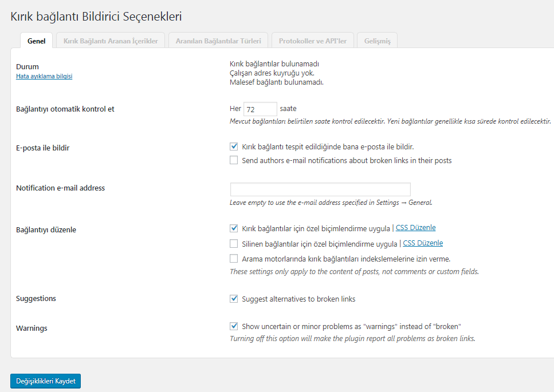Toggle Suggest alternatives to broken links

pyautogui.click(x=234, y=299)
